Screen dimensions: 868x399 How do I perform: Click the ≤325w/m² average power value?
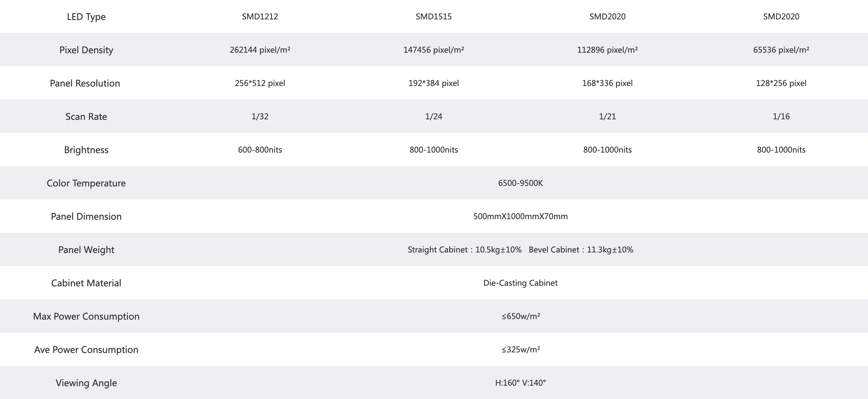[520, 349]
